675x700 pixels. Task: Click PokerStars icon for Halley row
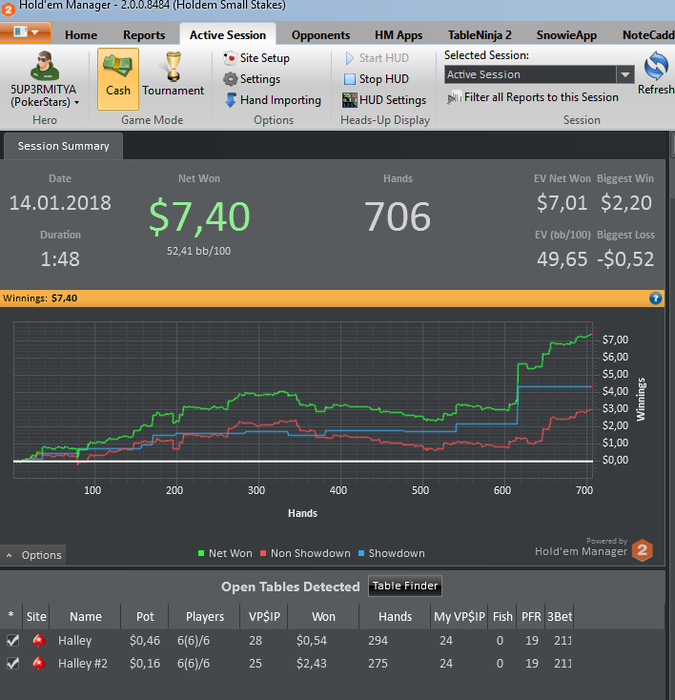pos(39,641)
